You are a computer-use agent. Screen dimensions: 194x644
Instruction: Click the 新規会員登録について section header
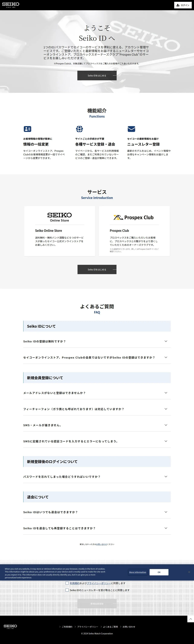click(x=97, y=378)
